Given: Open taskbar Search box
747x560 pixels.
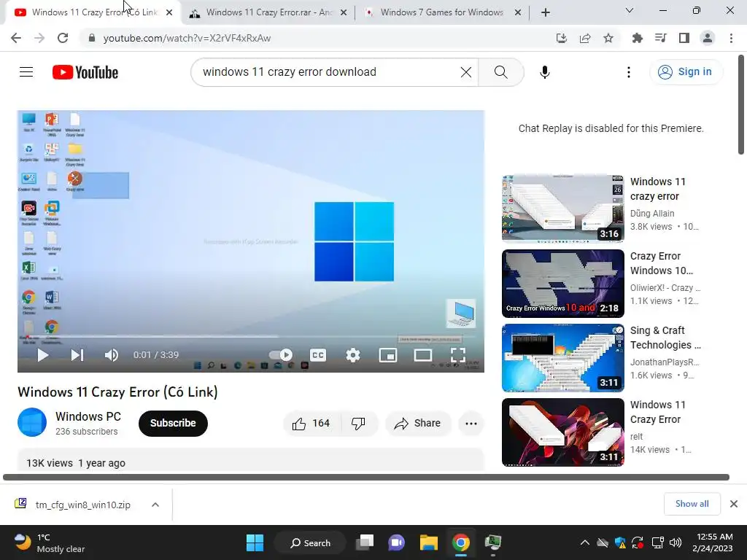Looking at the screenshot, I should 310,542.
